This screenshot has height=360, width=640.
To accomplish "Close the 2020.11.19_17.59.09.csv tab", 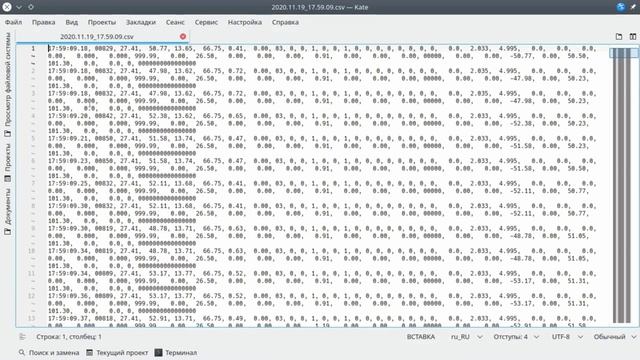I will pyautogui.click(x=183, y=36).
